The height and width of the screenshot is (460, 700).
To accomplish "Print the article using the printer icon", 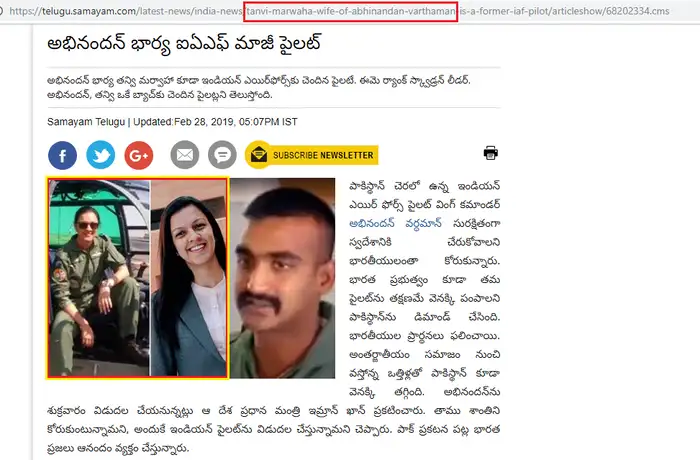I will pos(490,153).
